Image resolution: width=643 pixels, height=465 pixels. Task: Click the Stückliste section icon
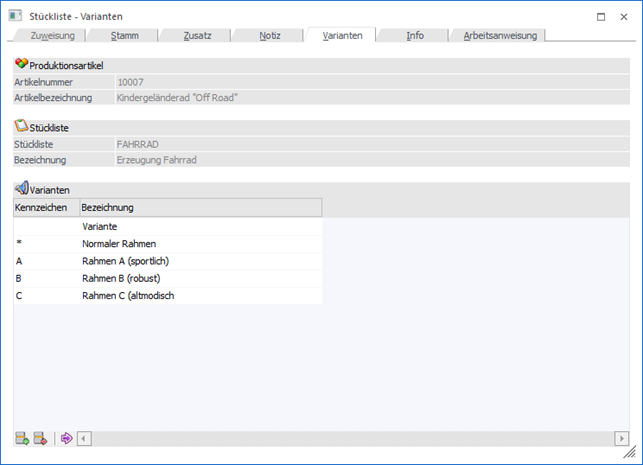tap(21, 127)
